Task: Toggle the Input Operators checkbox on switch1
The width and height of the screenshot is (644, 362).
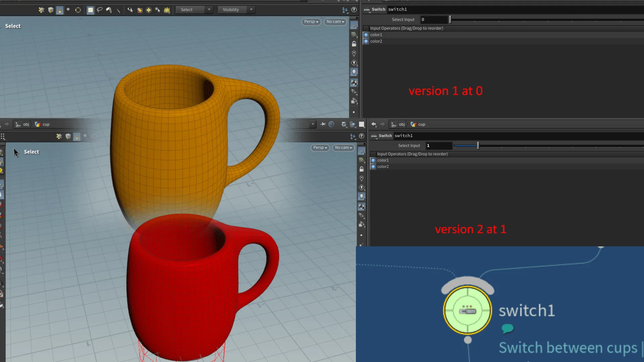Action: 373,154
